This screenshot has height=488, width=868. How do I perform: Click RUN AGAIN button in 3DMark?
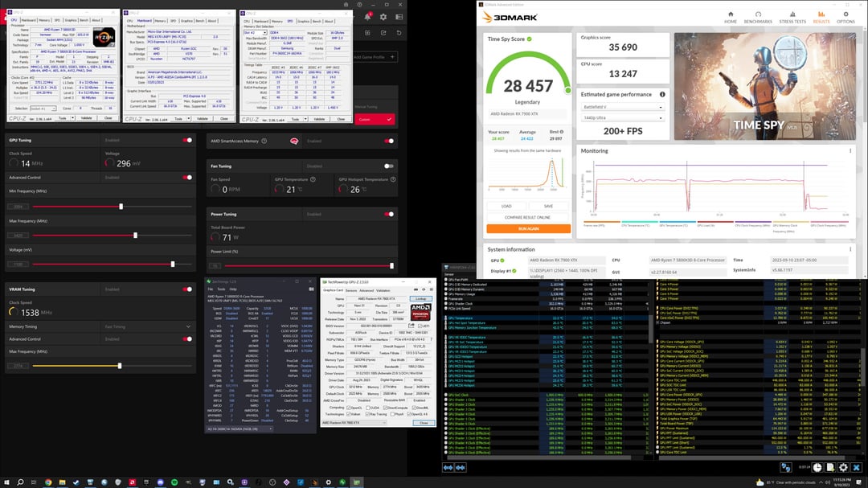click(528, 228)
